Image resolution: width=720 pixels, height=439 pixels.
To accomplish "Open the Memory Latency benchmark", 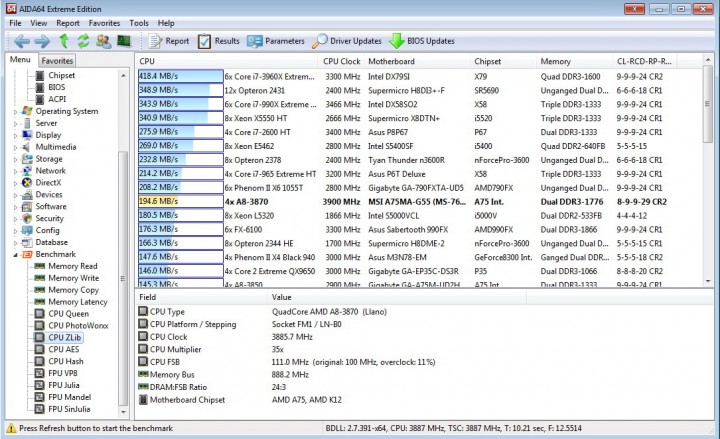I will [78, 302].
